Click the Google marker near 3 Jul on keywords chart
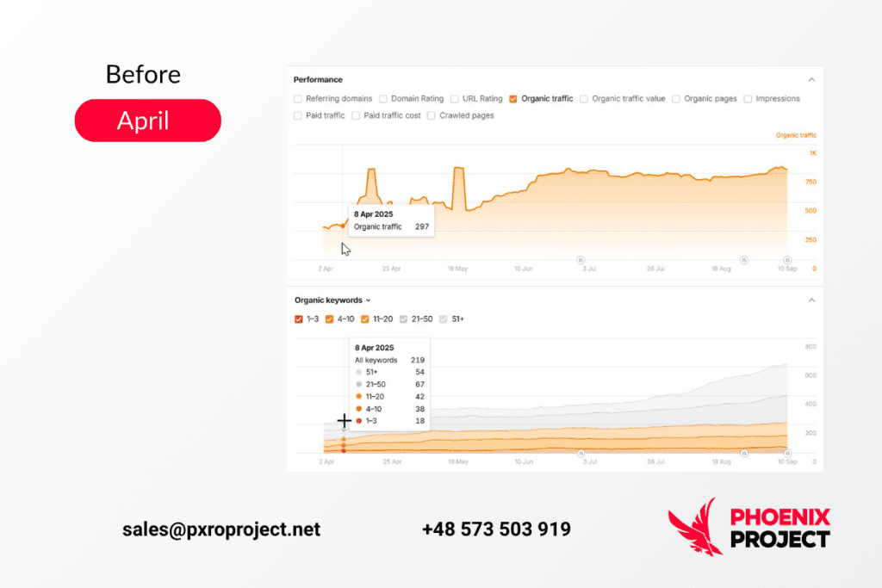Viewport: 882px width, 588px height. 581,453
